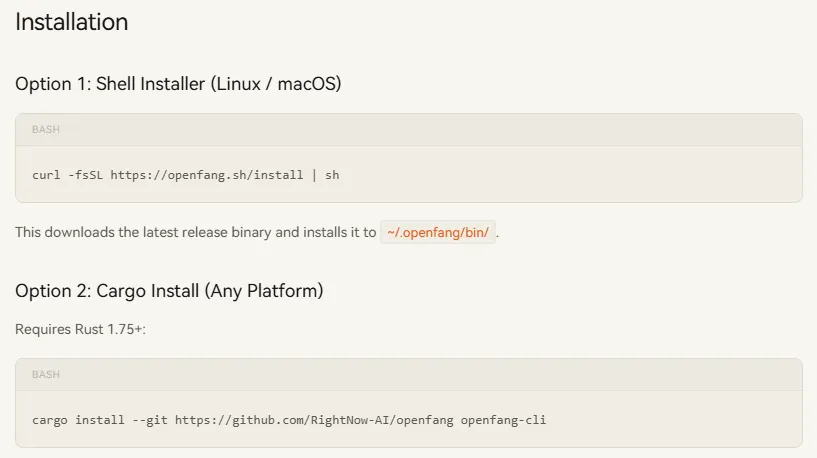Viewport: 817px width, 458px height.
Task: Click the pipe sh ending of the curl command
Action: pos(325,175)
